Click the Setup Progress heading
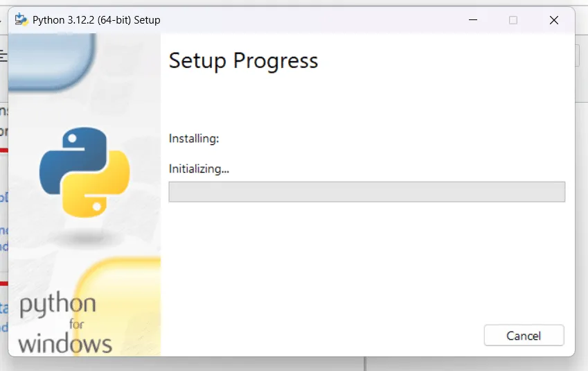The image size is (588, 371). click(243, 61)
